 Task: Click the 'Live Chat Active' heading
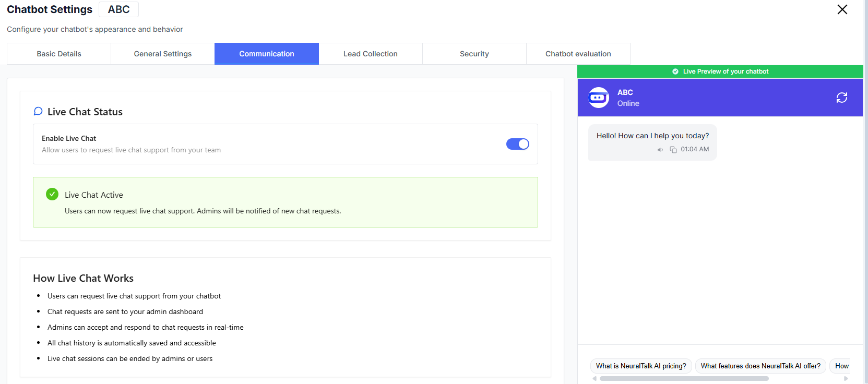[94, 195]
